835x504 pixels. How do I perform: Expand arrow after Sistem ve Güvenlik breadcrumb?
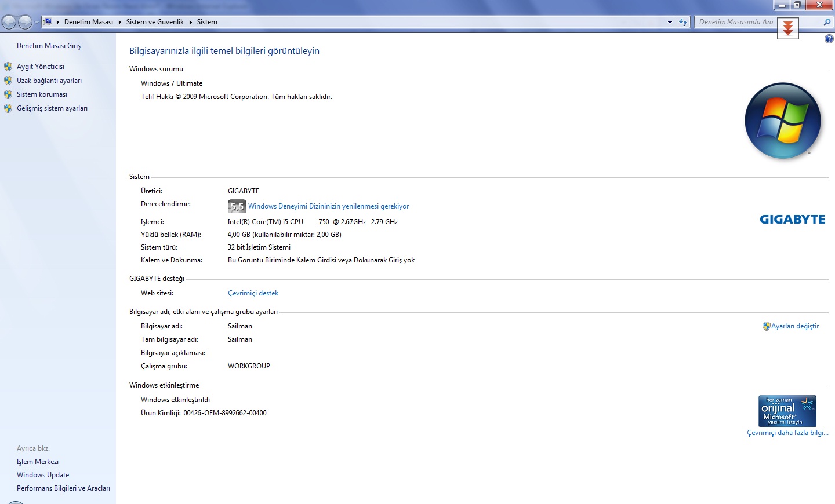click(190, 22)
